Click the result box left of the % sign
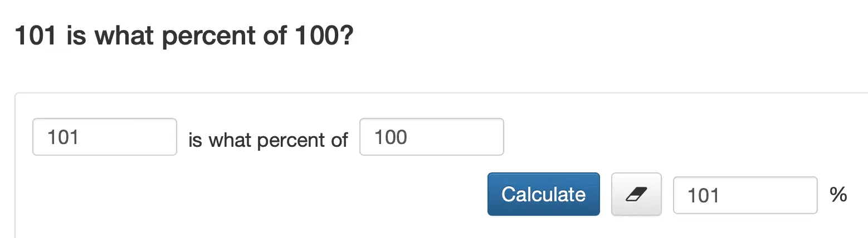 click(x=745, y=195)
